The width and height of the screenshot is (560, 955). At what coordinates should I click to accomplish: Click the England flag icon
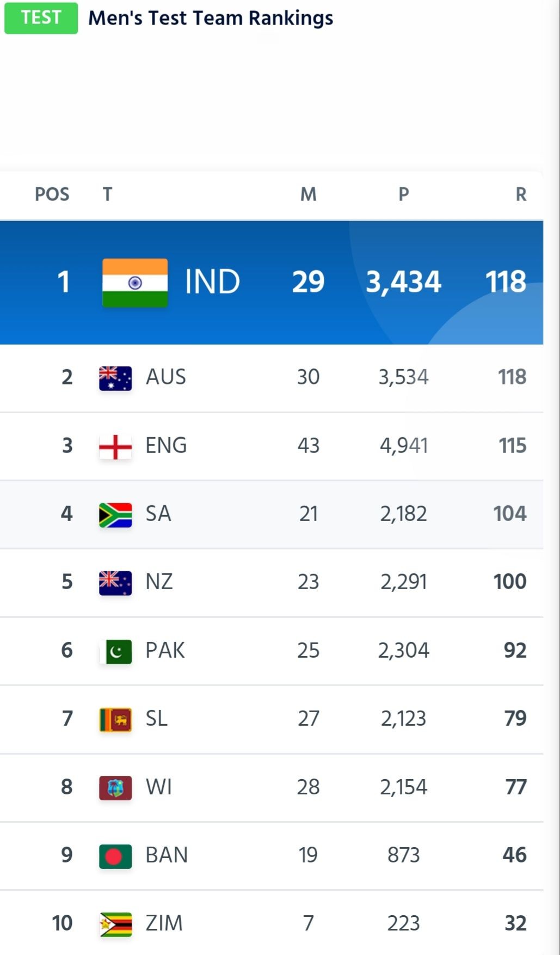[x=115, y=447]
